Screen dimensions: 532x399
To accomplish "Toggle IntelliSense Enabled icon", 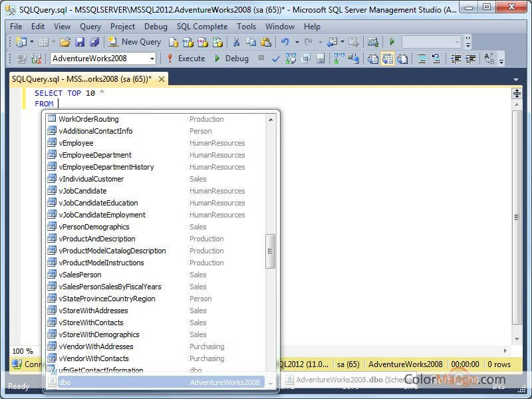I will pos(321,59).
